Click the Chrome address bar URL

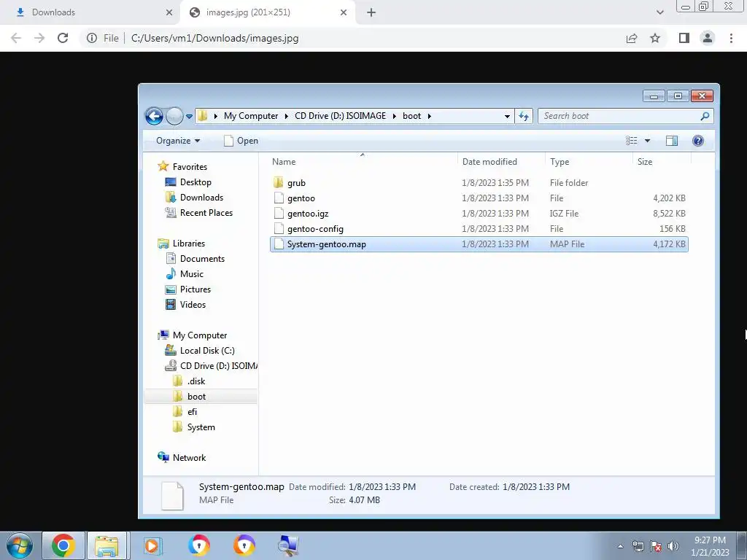tap(215, 38)
